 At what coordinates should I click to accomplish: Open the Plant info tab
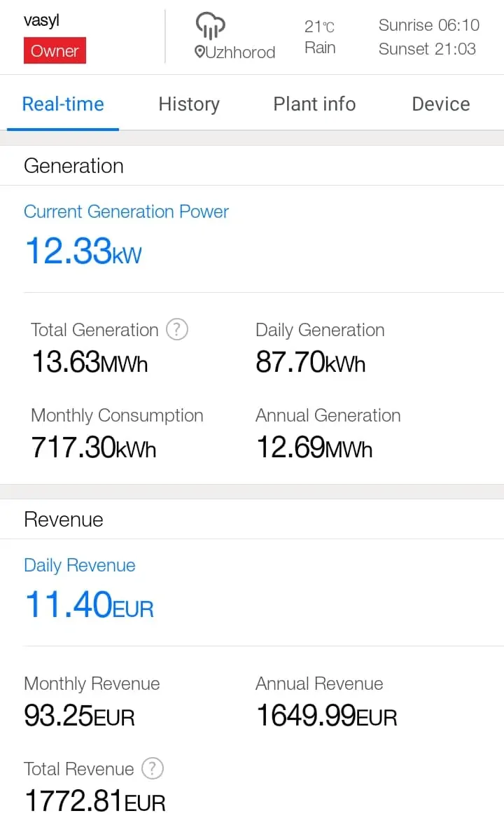[314, 104]
